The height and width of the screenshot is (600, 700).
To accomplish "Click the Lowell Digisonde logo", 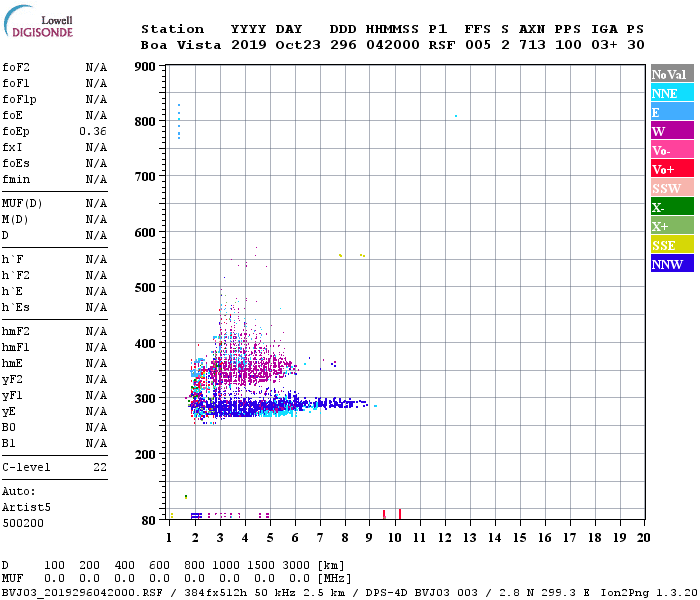I will [38, 22].
